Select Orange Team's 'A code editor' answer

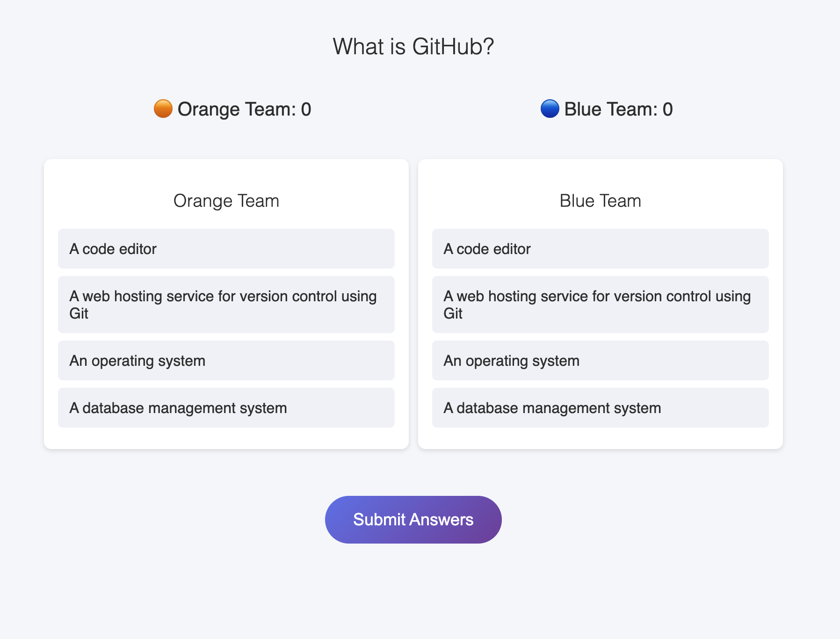226,248
